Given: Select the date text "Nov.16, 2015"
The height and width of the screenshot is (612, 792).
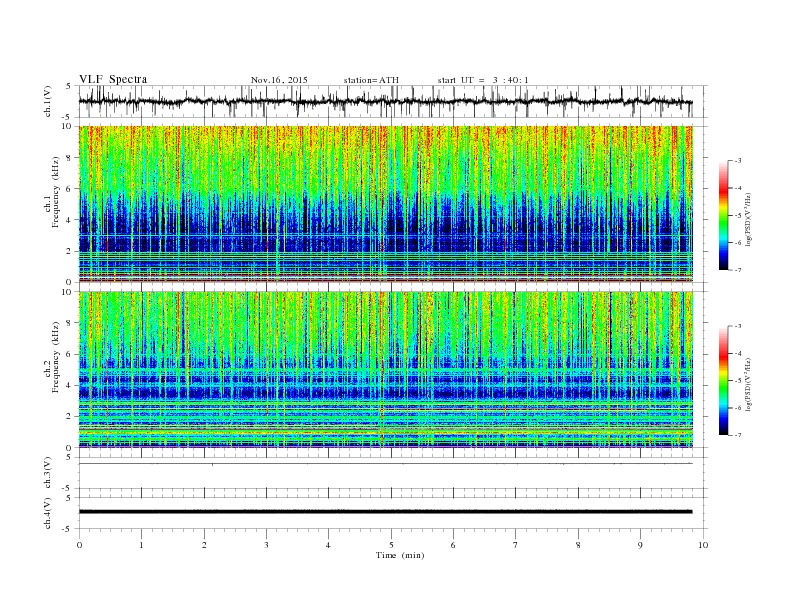Looking at the screenshot, I should 279,80.
